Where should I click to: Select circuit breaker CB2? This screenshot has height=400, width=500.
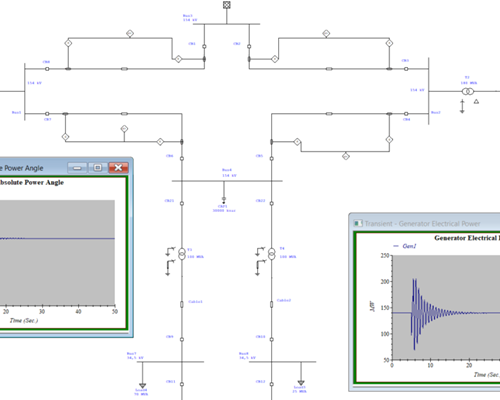pyautogui.click(x=249, y=47)
